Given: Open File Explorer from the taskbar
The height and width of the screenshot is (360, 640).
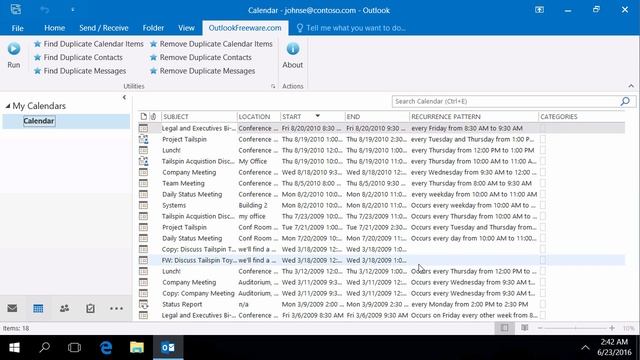Looking at the screenshot, I should coord(137,347).
